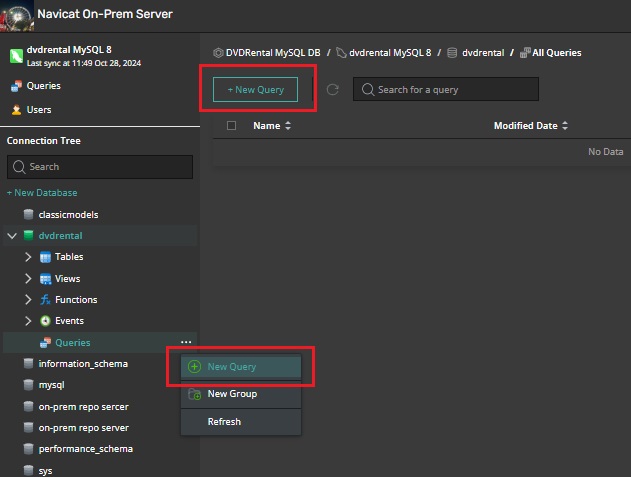Expand the Functions node
The height and width of the screenshot is (477, 631).
point(28,299)
